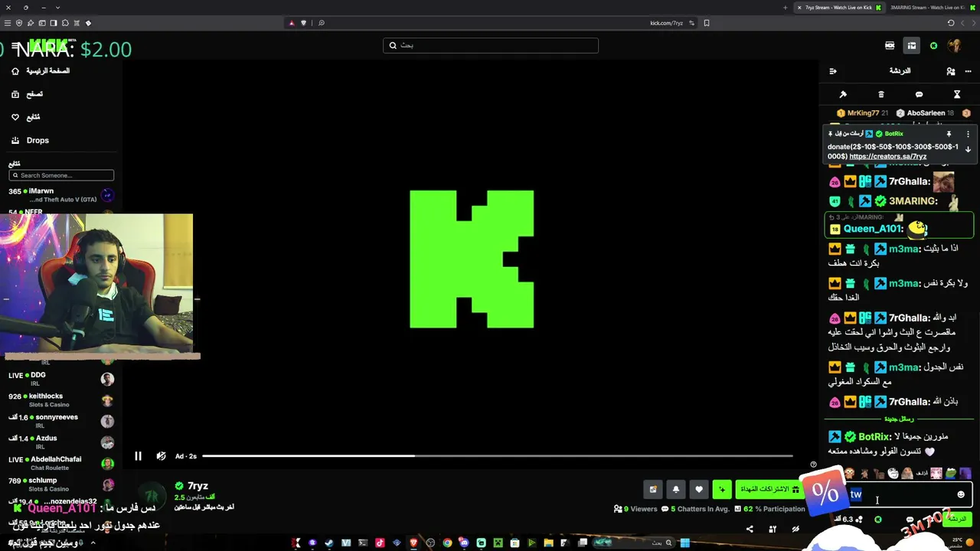Click the Search Someone field in sidebar
The width and height of the screenshot is (980, 551).
click(61, 175)
